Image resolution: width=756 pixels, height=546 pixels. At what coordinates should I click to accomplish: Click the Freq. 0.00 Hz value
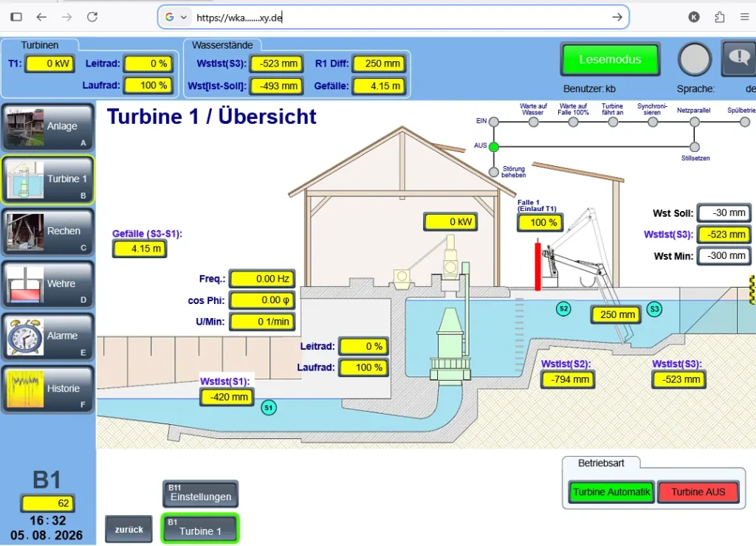(262, 279)
